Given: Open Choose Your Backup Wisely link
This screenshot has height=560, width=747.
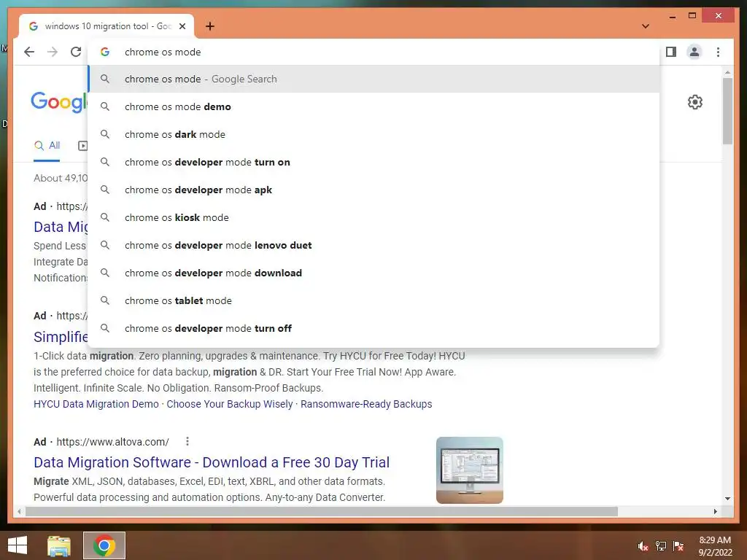Looking at the screenshot, I should point(230,404).
